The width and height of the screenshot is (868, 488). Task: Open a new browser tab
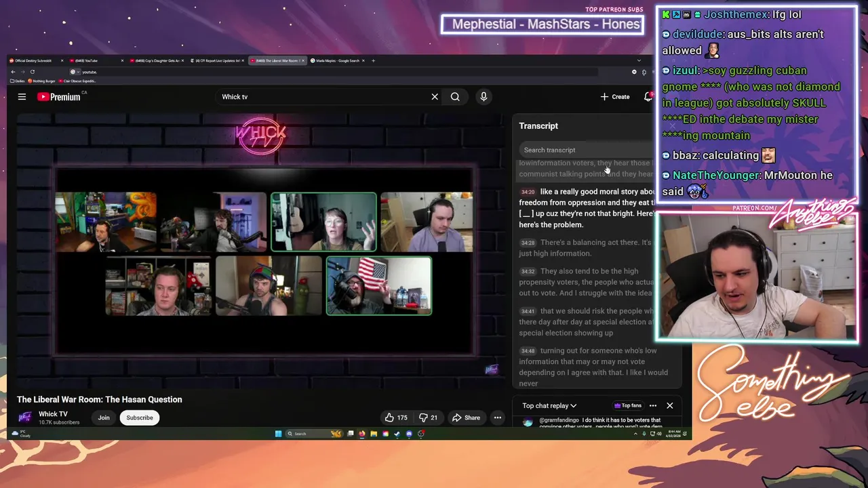374,60
